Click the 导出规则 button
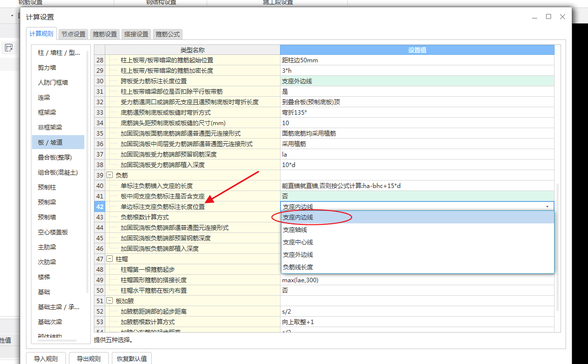 click(88, 359)
